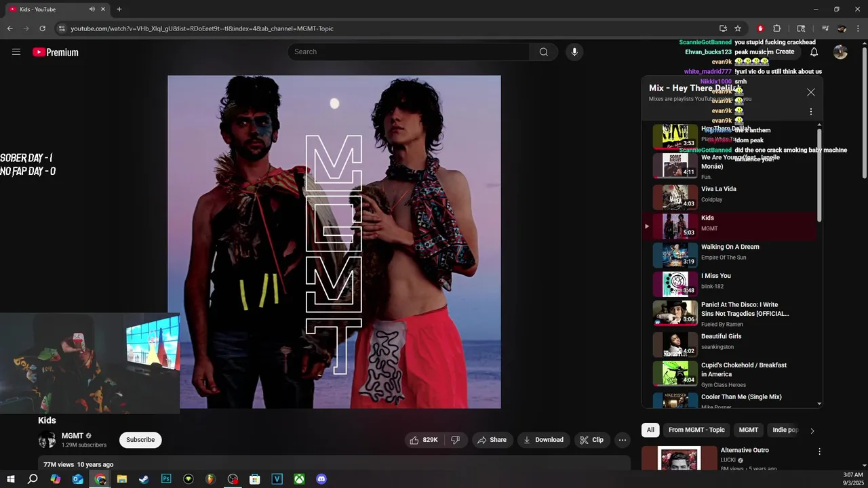Open the MGMT channel avatar

coord(47,440)
